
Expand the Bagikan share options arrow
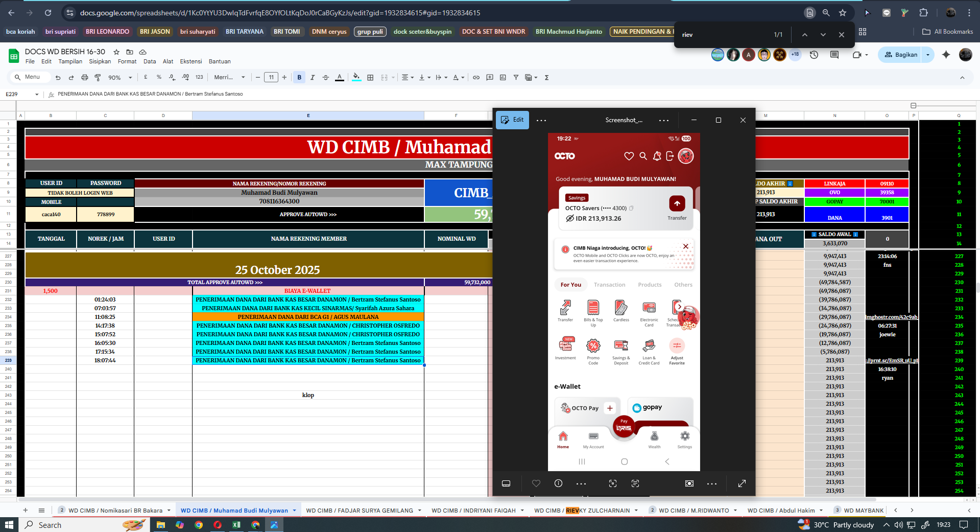(928, 55)
